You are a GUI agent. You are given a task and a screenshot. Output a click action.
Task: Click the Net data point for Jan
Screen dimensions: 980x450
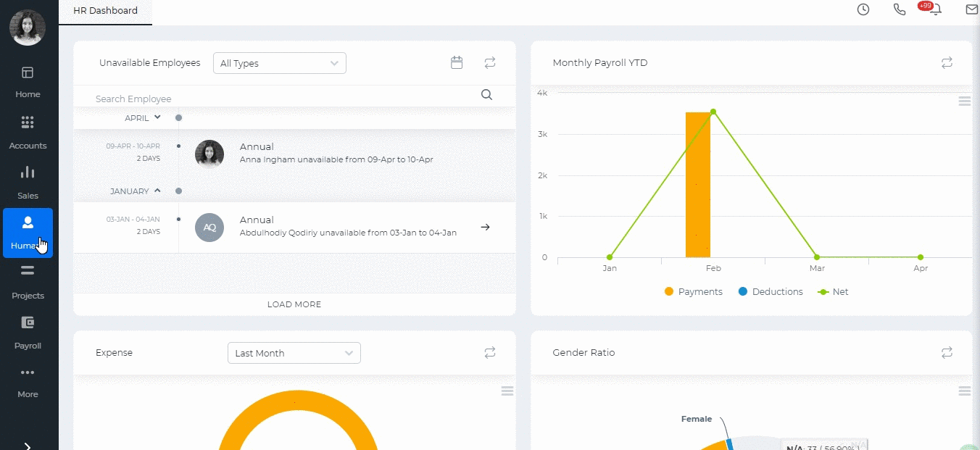pos(610,257)
